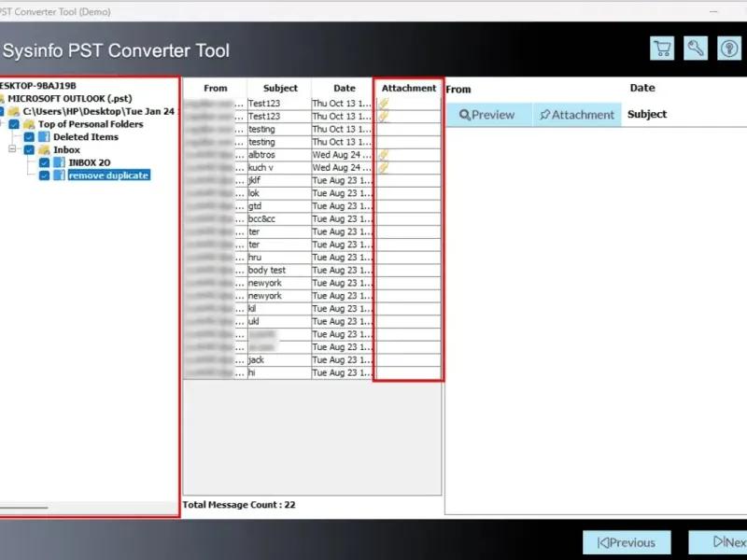747x560 pixels.
Task: Uncheck the INBOX 20 checkbox
Action: point(44,162)
